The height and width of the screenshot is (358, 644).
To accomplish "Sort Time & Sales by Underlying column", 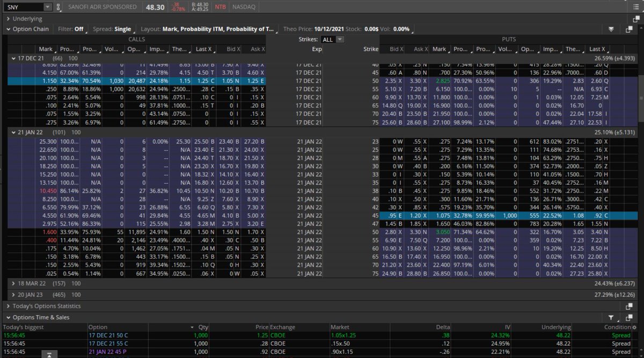I will [x=558, y=327].
